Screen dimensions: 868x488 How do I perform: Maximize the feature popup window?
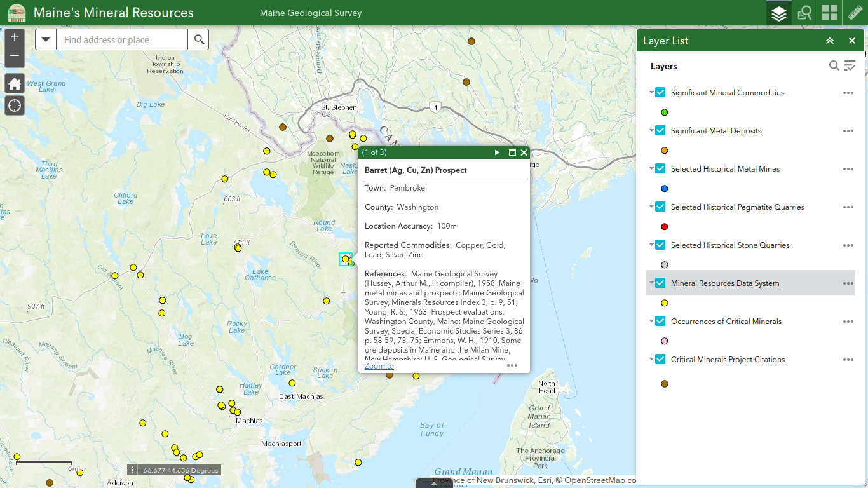click(x=512, y=152)
